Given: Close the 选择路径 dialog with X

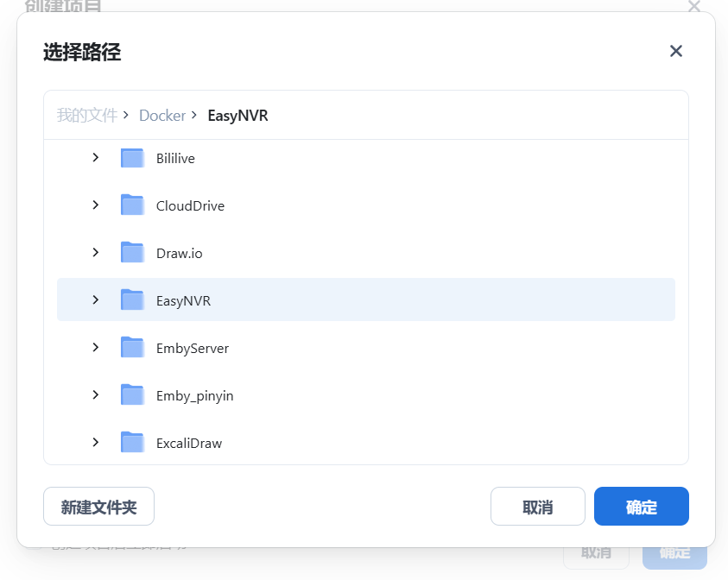Looking at the screenshot, I should [676, 52].
